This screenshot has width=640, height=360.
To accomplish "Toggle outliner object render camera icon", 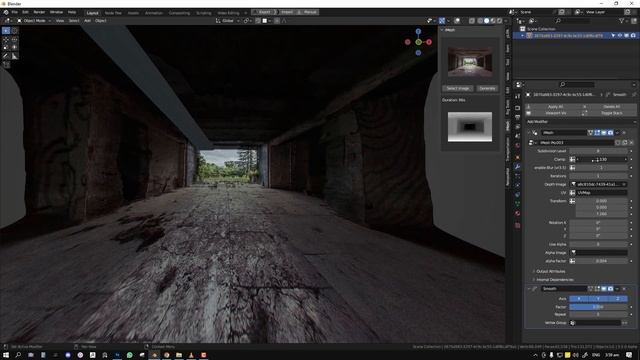I will pyautogui.click(x=633, y=36).
